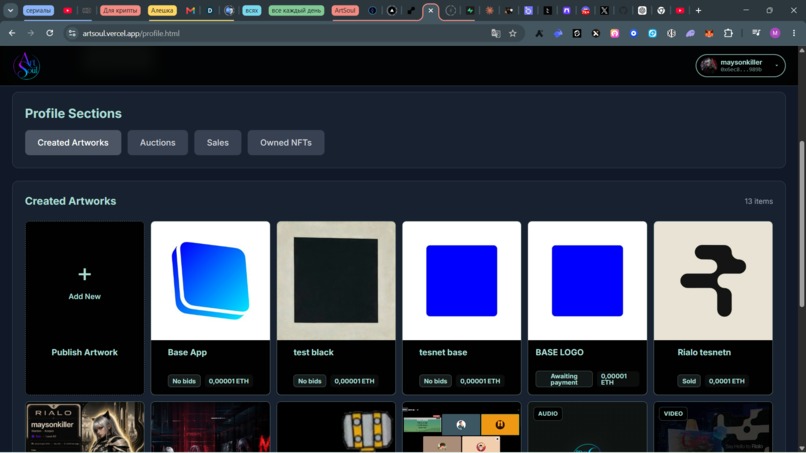Open the Auctions profile section
The image size is (806, 453).
pos(158,142)
